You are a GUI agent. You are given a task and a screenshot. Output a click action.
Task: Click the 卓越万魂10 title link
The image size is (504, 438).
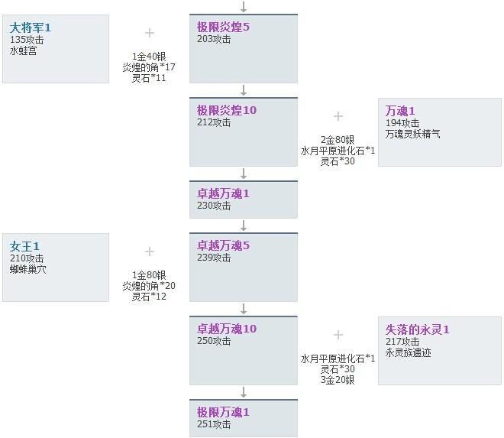point(227,329)
